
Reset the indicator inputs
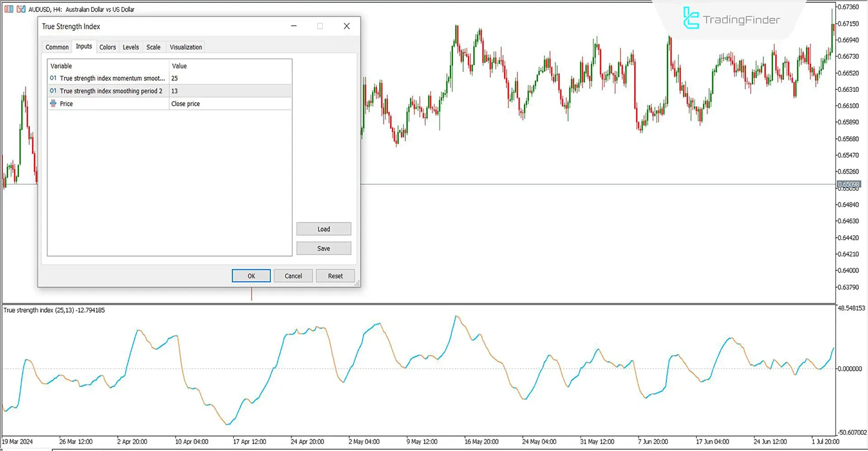335,276
